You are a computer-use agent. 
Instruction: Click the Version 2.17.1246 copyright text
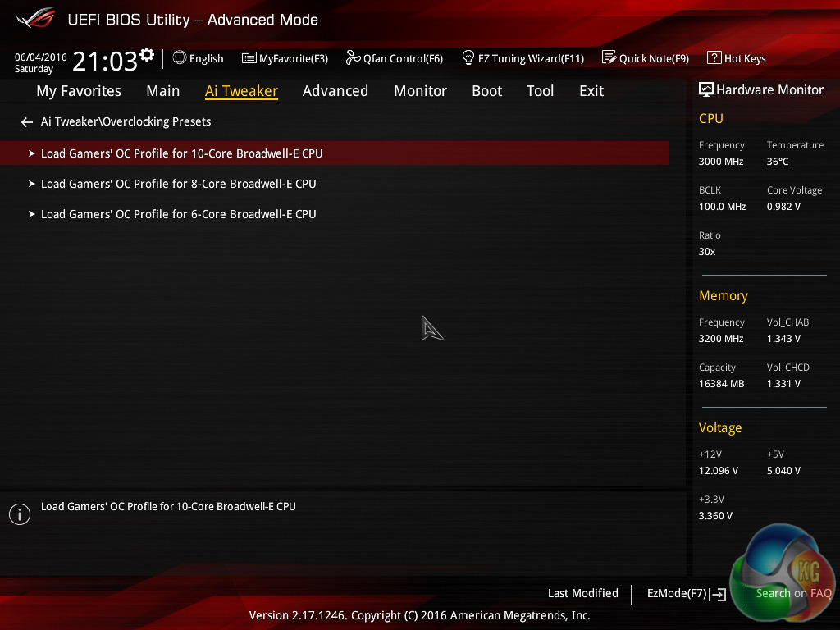(x=419, y=615)
